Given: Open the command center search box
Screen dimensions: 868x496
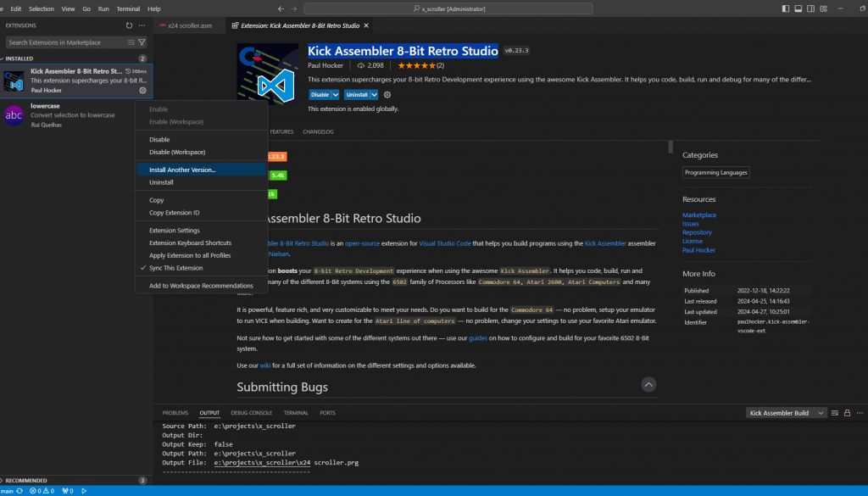Looking at the screenshot, I should click(x=448, y=8).
